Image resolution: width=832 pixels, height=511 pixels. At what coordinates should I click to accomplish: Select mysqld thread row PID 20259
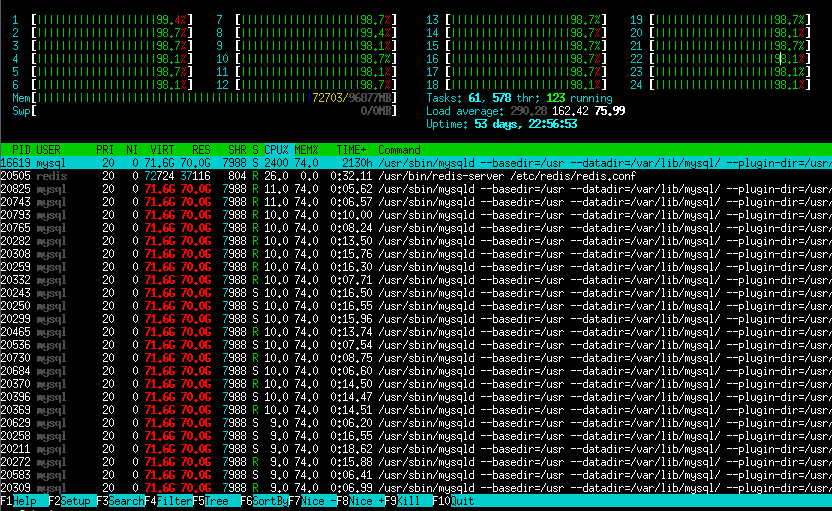click(x=416, y=267)
